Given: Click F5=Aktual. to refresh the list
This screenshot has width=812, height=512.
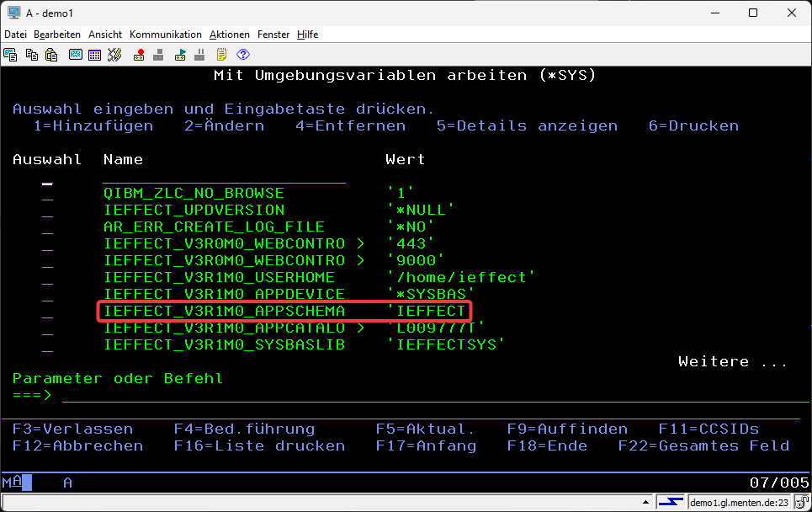Looking at the screenshot, I should point(425,429).
